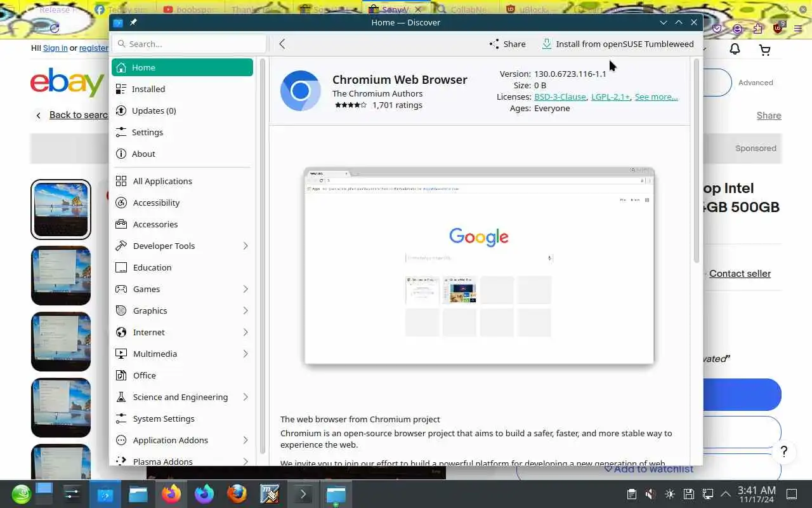Image resolution: width=812 pixels, height=508 pixels.
Task: Open Updates (0) page
Action: [x=182, y=110]
